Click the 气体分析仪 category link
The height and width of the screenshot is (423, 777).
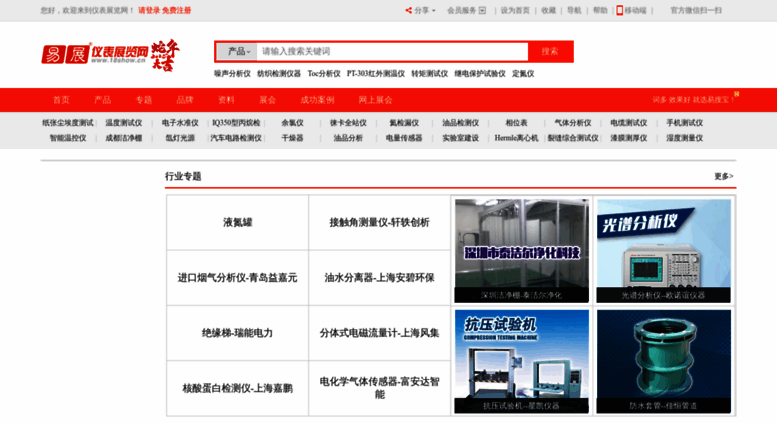click(x=573, y=123)
